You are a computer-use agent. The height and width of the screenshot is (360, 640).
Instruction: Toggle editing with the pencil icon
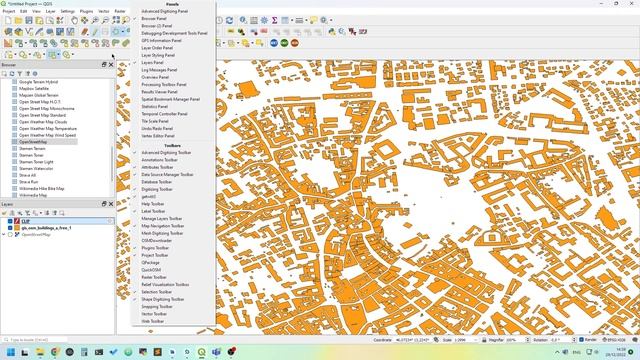click(x=95, y=31)
